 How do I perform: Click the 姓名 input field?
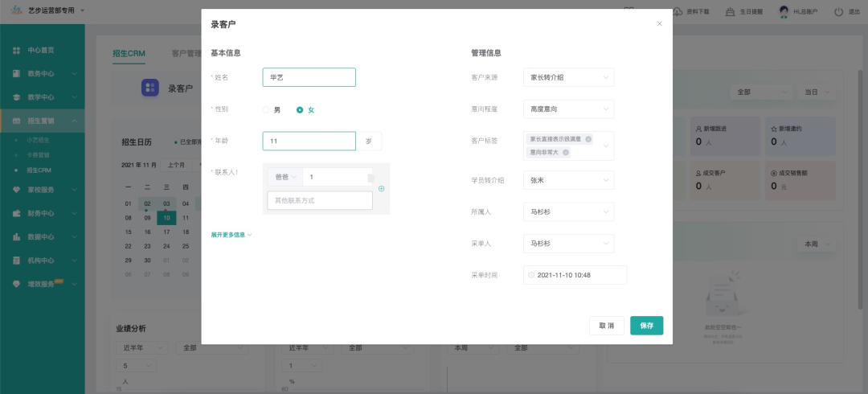coord(309,77)
